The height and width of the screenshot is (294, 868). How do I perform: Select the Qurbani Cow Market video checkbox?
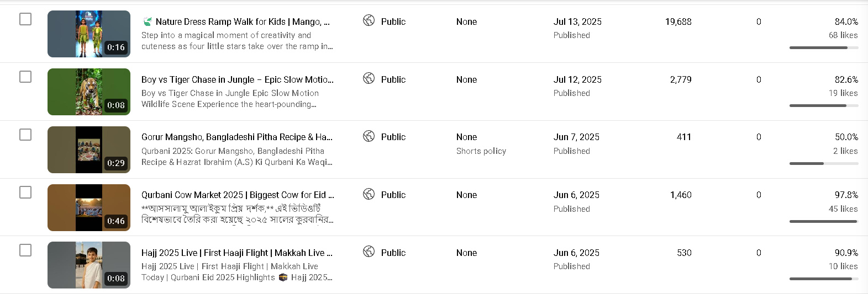tap(25, 192)
